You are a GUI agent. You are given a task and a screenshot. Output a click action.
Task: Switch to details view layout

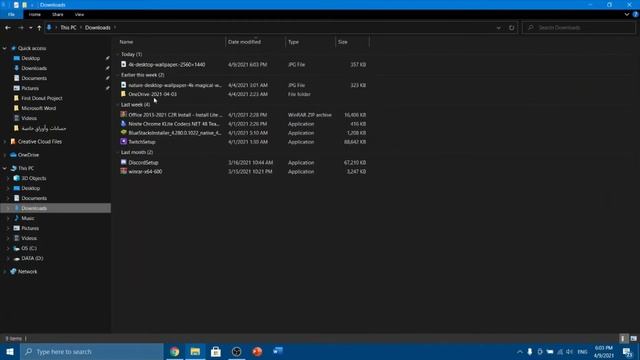[x=623, y=338]
